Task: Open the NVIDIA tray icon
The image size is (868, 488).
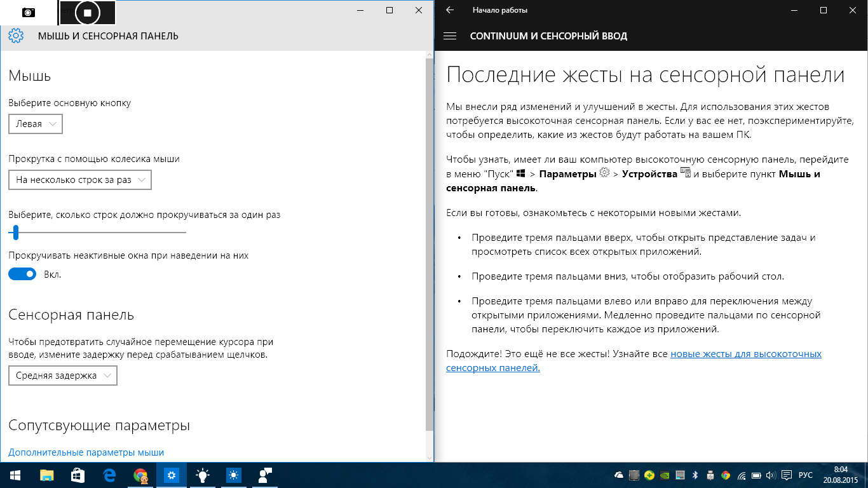Action: pyautogui.click(x=665, y=475)
